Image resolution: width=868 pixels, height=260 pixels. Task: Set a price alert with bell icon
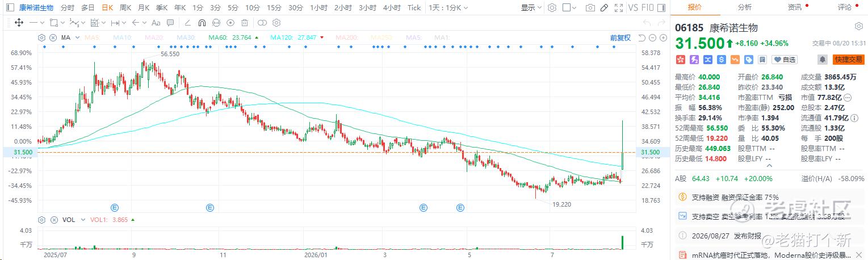[x=822, y=59]
